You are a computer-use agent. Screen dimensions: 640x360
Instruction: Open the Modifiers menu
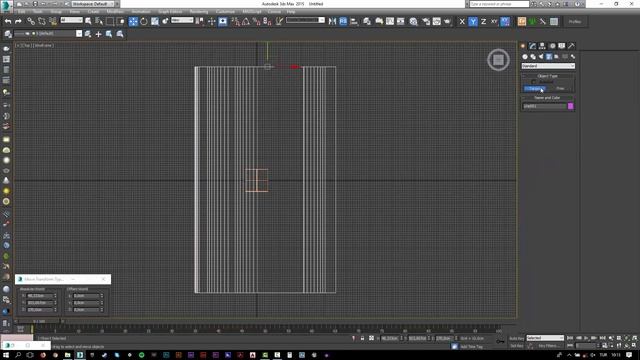(115, 12)
